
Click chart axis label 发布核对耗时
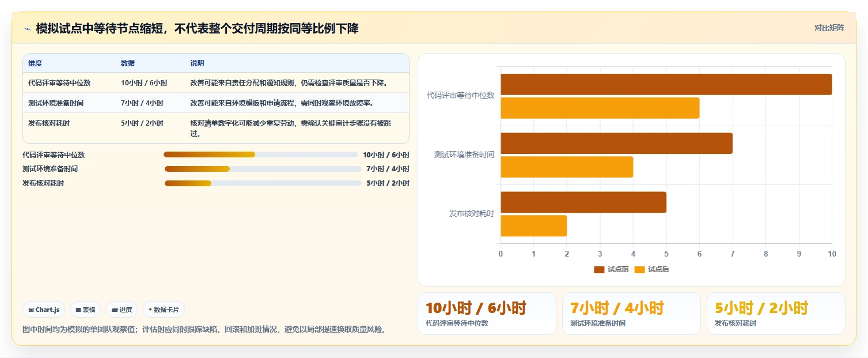472,213
